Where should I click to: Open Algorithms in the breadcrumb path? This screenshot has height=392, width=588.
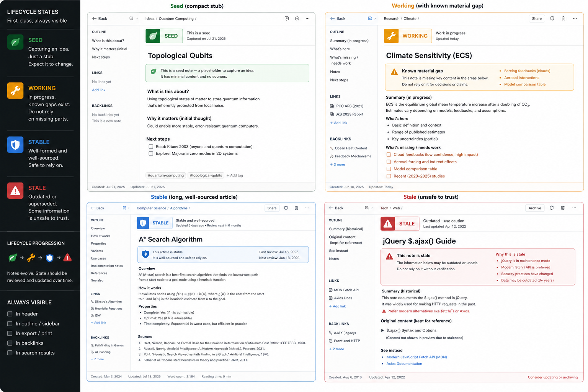tap(179, 208)
